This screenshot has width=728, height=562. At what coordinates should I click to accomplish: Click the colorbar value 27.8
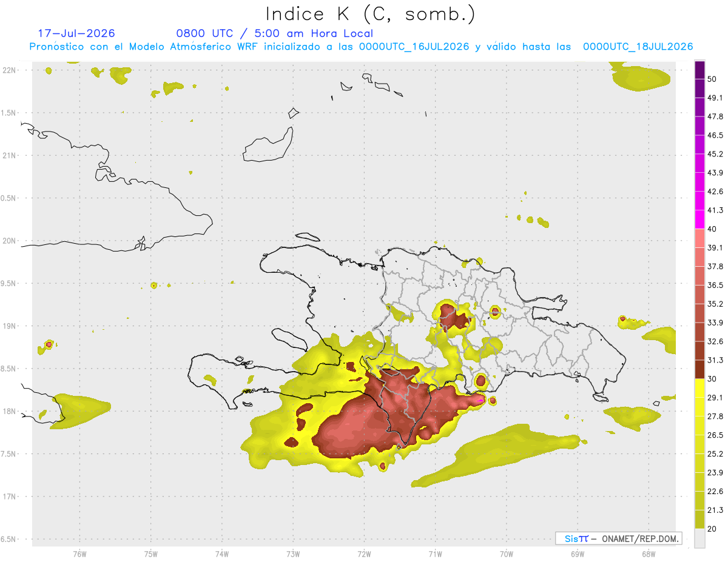pyautogui.click(x=715, y=416)
